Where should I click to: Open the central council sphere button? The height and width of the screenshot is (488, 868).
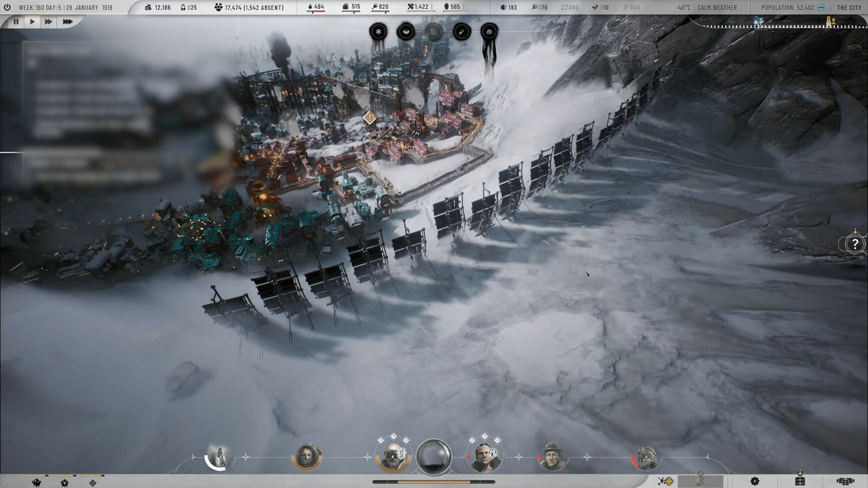(434, 457)
